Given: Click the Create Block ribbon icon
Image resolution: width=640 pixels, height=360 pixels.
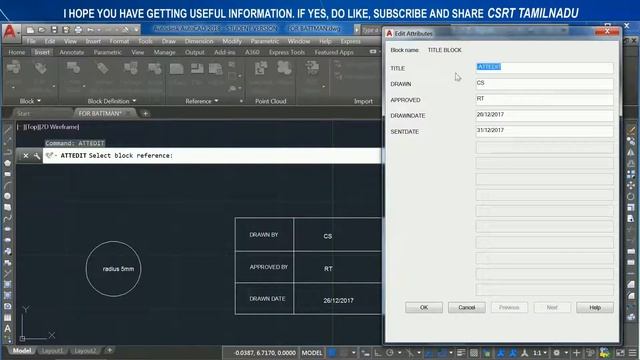Looking at the screenshot, I should pos(73,67).
